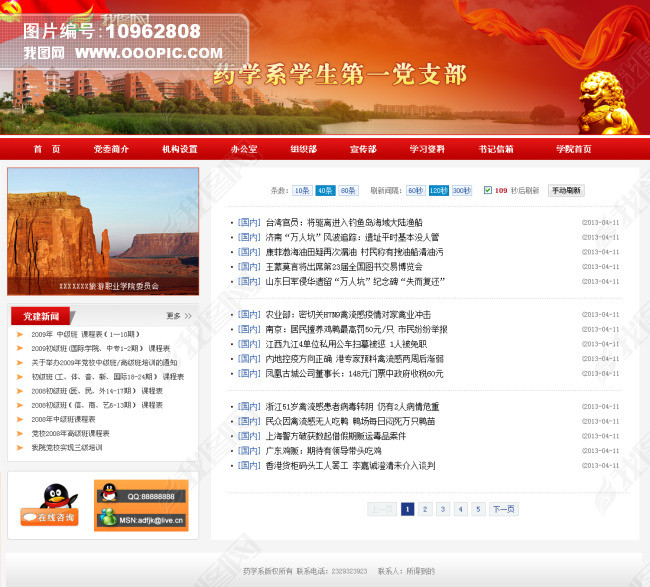Open the 党委简介 nav item
The image size is (650, 587).
[111, 149]
